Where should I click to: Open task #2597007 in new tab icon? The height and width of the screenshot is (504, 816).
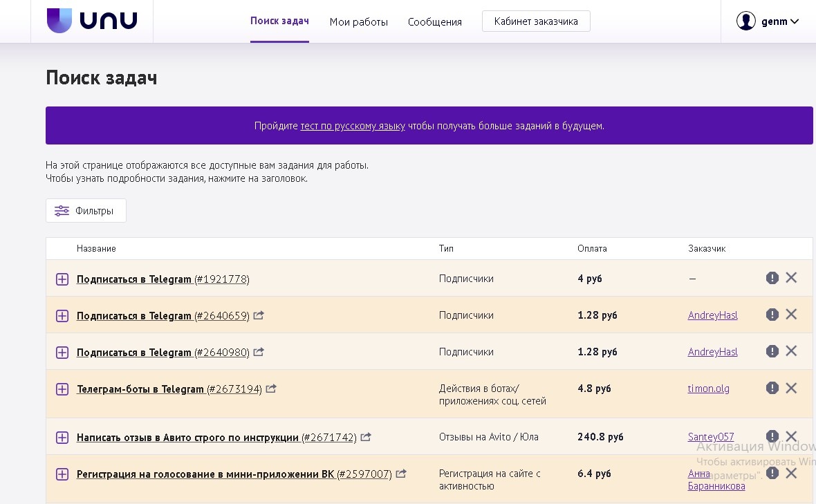400,474
